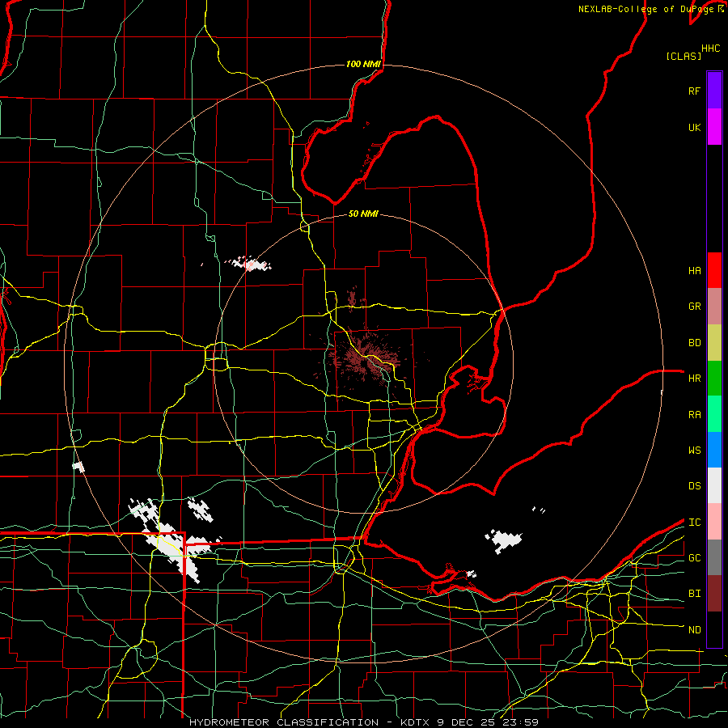
Task: Click the DS label in the legend
Action: 694,486
